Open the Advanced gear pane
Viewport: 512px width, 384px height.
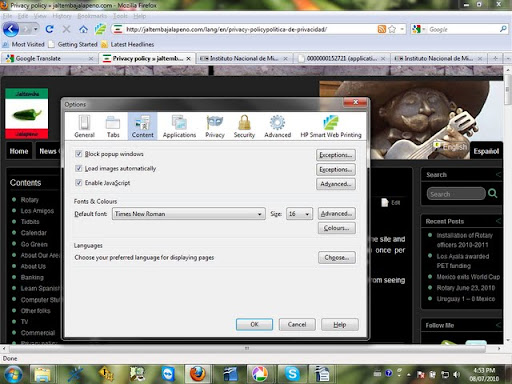pyautogui.click(x=277, y=126)
